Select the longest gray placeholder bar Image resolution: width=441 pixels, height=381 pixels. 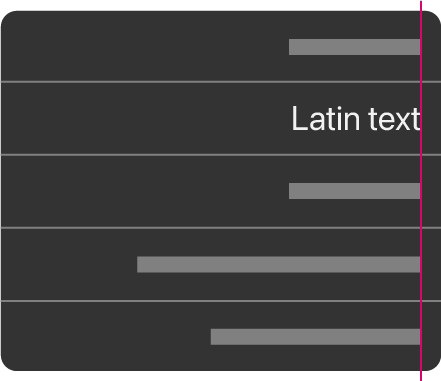point(279,264)
